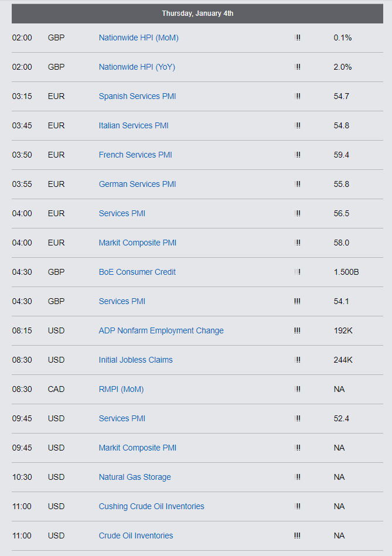Click importance icon for Initial Jobless Claims
Viewport: 392px width, 556px height.
pyautogui.click(x=298, y=360)
